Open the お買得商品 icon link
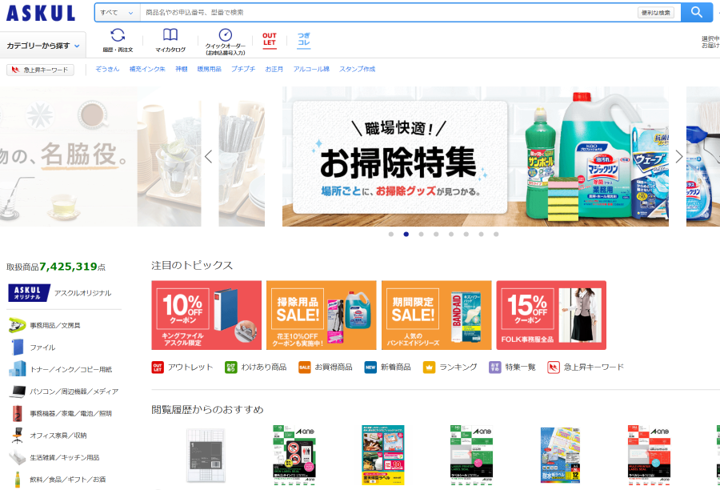 (x=326, y=367)
